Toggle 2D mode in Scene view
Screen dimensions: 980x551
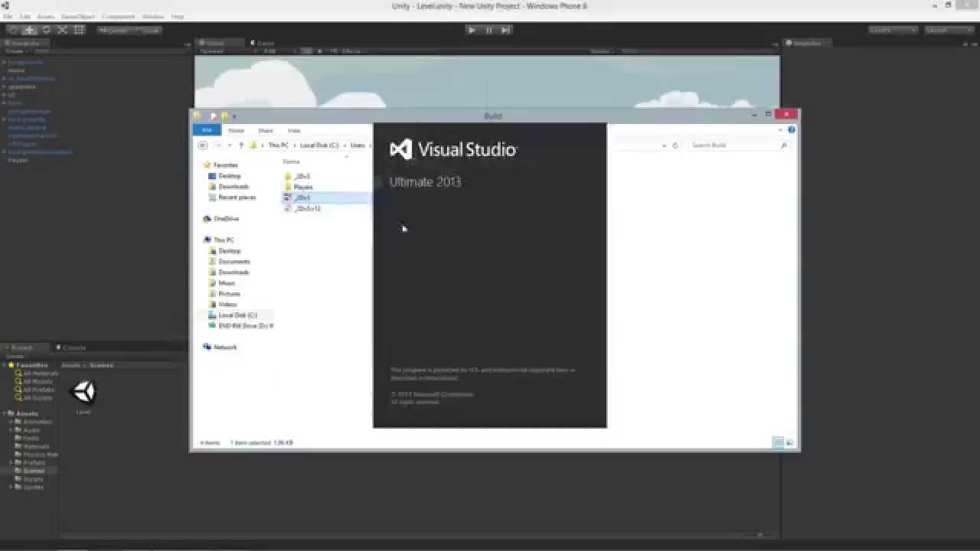tap(307, 51)
